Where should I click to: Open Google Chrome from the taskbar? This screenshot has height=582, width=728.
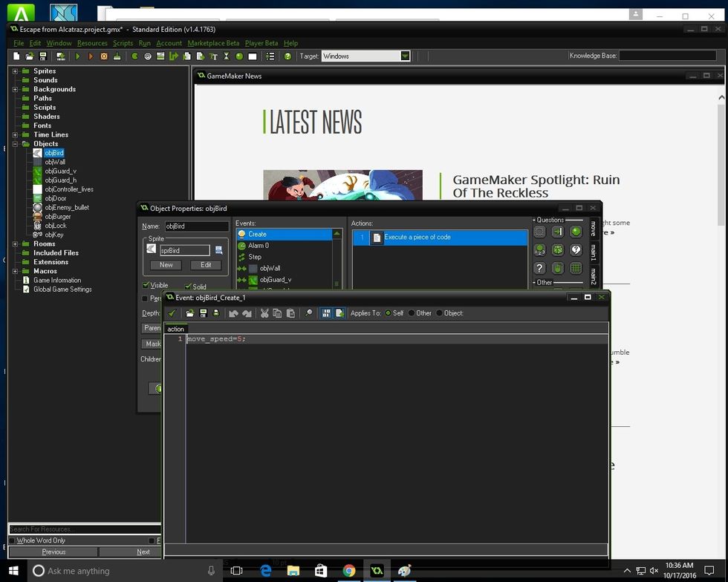[x=348, y=570]
